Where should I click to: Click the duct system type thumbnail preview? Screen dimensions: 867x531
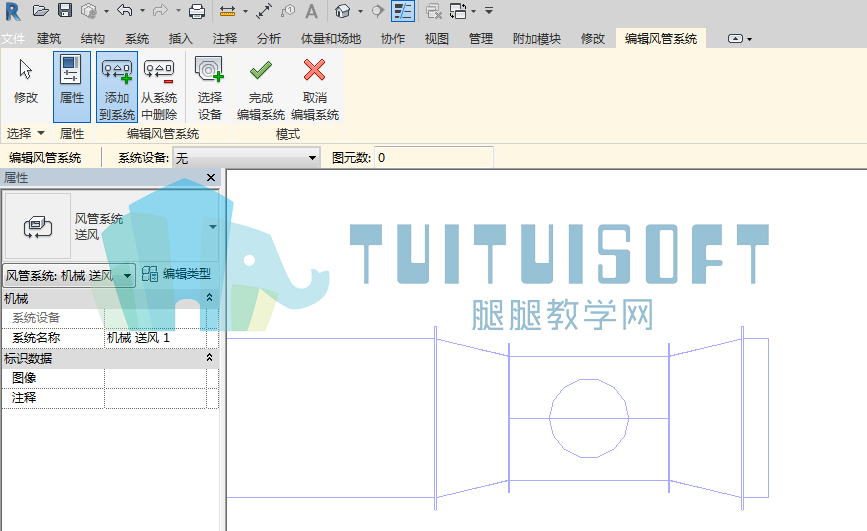38,226
